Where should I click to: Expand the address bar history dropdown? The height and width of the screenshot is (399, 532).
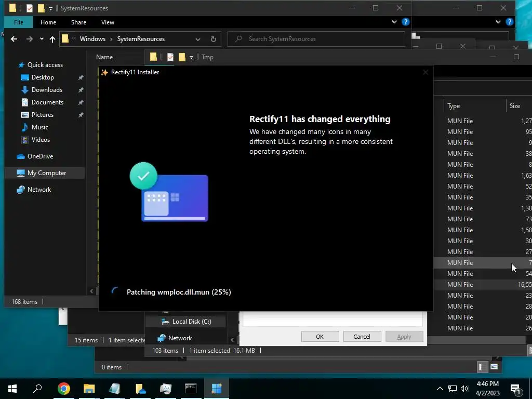198,39
